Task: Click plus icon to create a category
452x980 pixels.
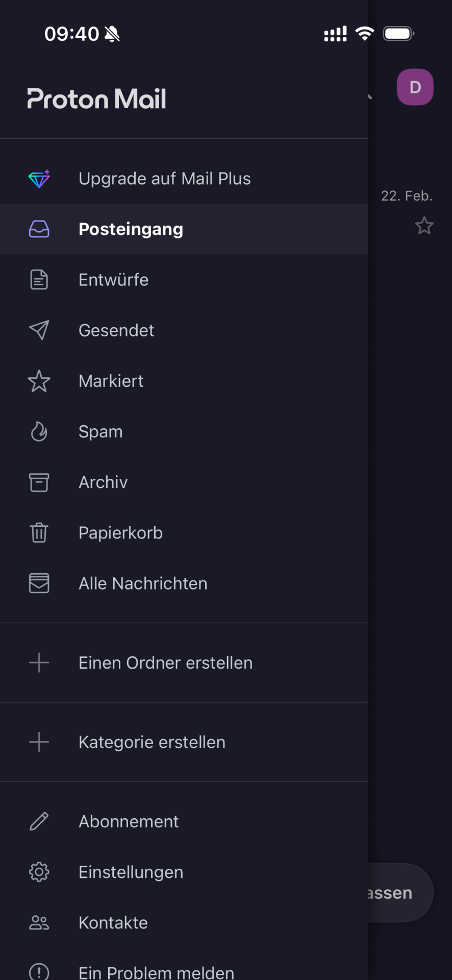Action: 39,742
